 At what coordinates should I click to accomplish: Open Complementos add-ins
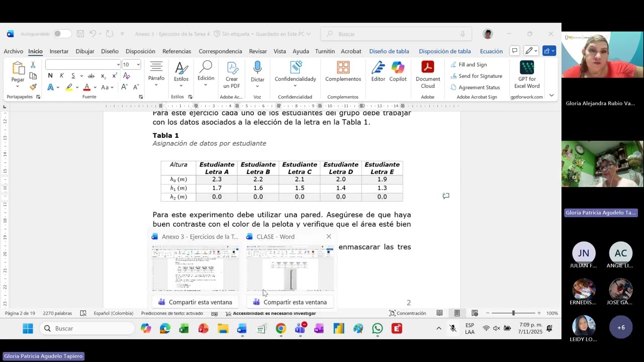tap(343, 72)
